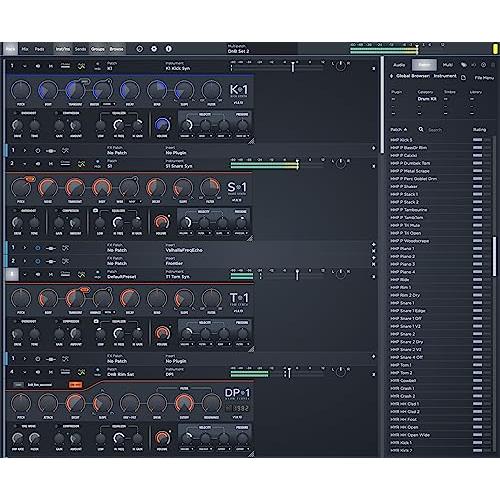Toggle the Overdrive switch on the S1 Snare synth
The height and width of the screenshot is (500, 500).
coord(15,211)
